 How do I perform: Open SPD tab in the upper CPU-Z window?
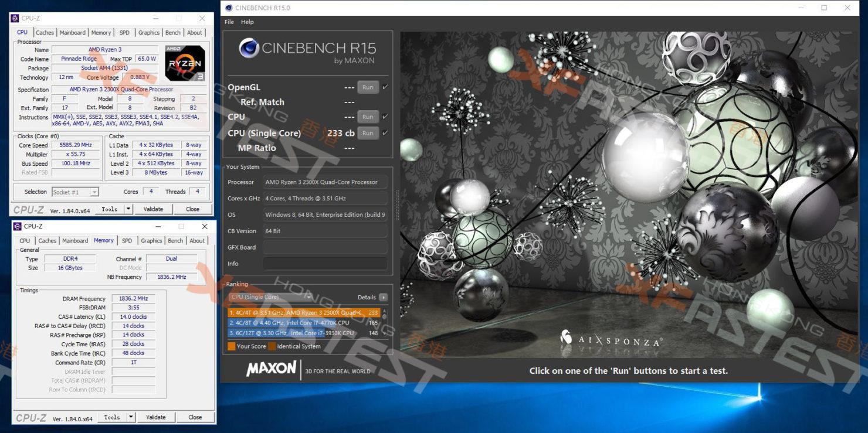point(124,33)
